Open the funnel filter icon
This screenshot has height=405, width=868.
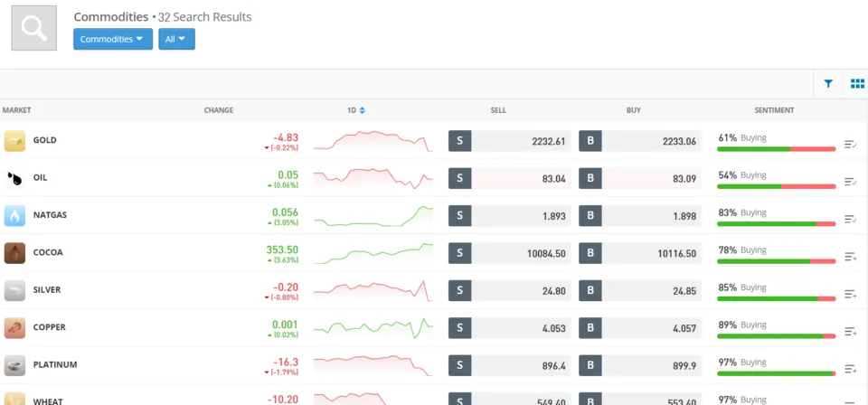pos(828,84)
